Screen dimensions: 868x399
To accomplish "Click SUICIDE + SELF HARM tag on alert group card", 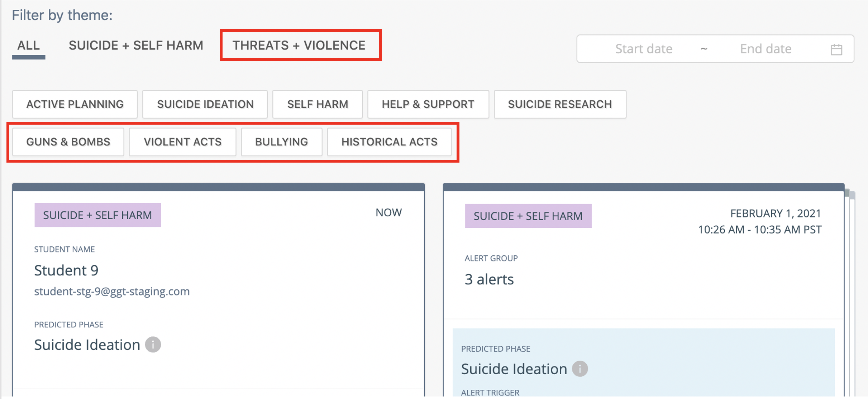I will [x=528, y=216].
